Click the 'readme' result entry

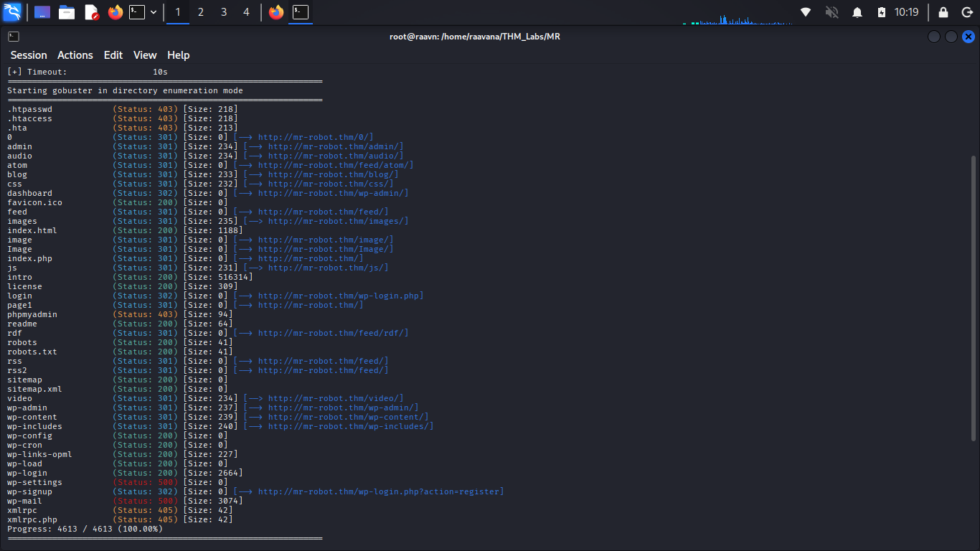tap(22, 324)
